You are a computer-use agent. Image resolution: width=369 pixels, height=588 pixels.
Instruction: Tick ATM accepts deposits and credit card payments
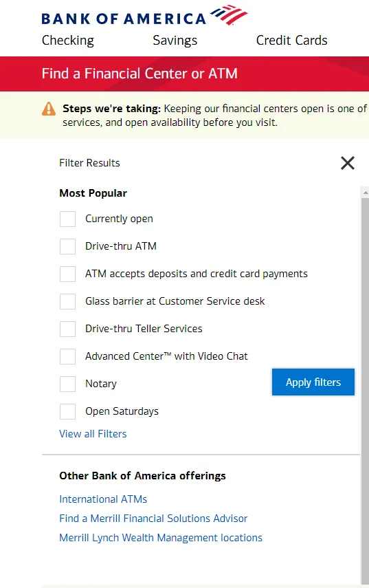pyautogui.click(x=68, y=274)
